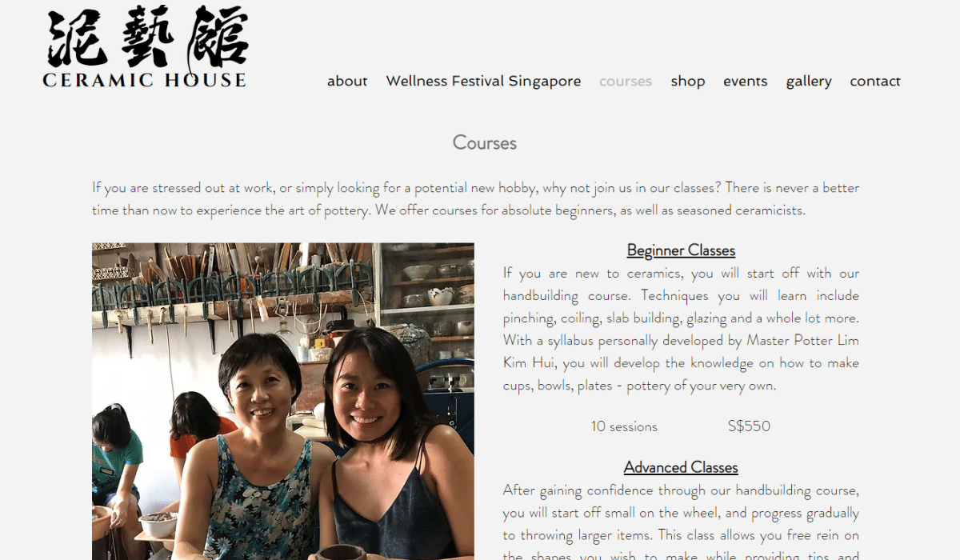Screen dimensions: 960x560
Task: Select the courses nav item
Action: click(626, 81)
